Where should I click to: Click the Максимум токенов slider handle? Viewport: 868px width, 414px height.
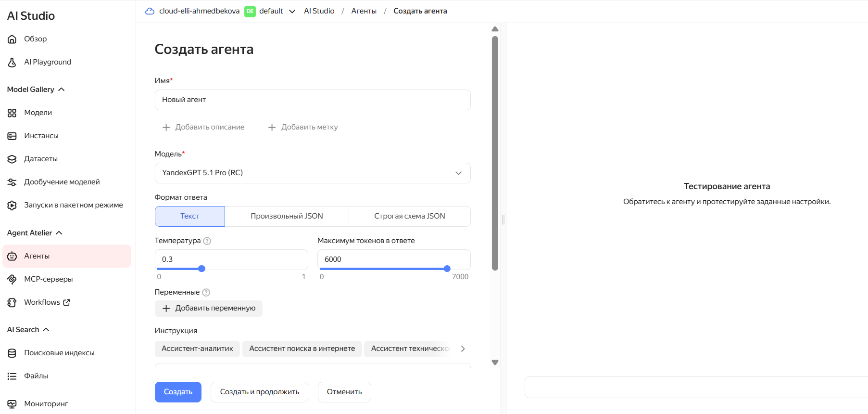(447, 269)
